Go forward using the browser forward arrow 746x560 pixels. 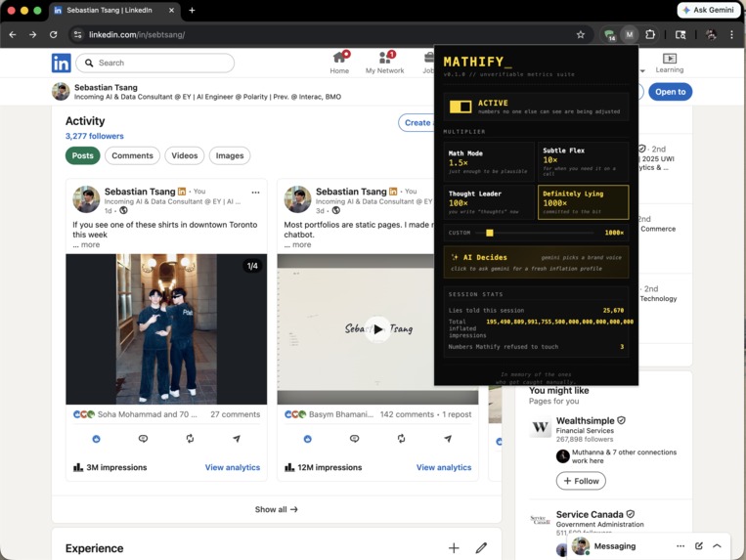point(33,35)
